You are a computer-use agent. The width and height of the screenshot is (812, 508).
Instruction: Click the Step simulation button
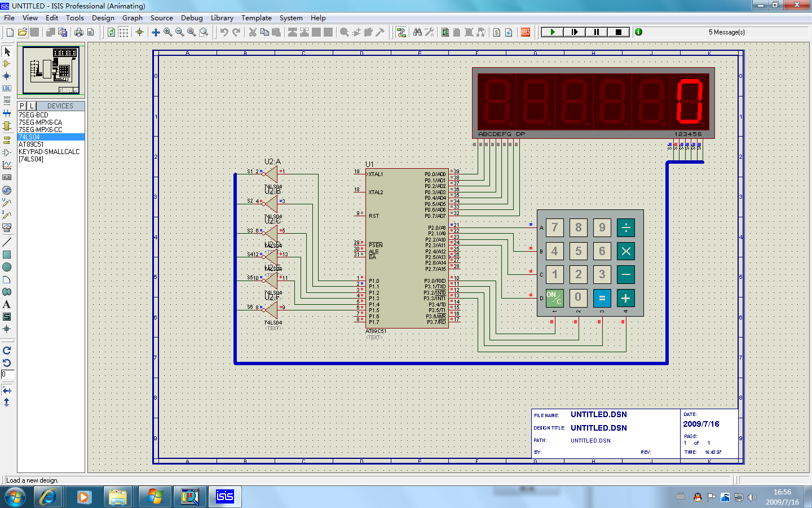tap(574, 32)
